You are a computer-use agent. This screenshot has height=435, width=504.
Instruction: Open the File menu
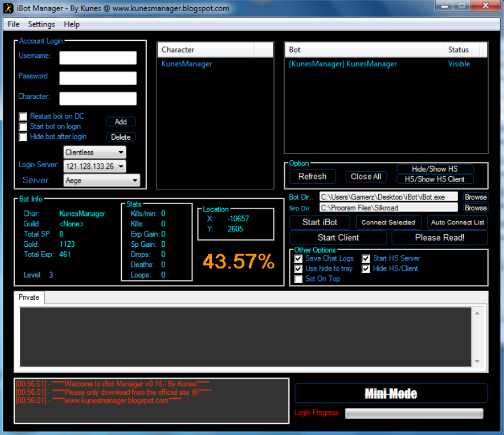coord(14,24)
